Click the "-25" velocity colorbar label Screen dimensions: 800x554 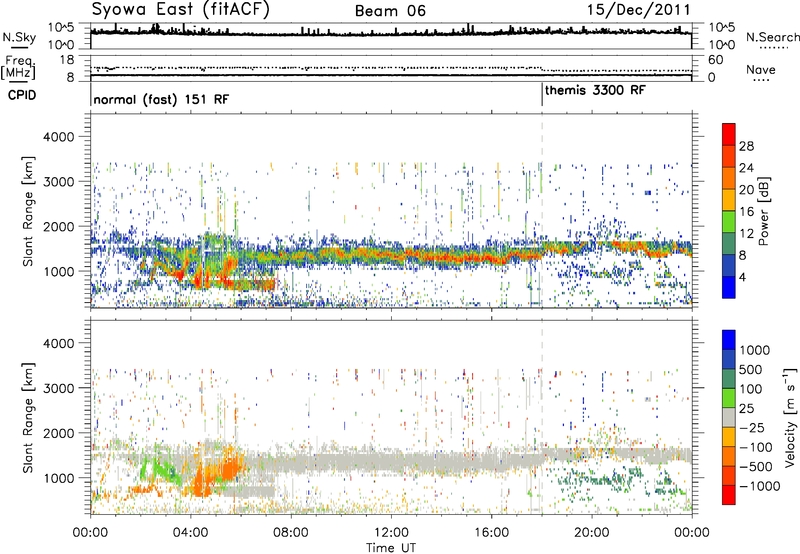[752, 427]
